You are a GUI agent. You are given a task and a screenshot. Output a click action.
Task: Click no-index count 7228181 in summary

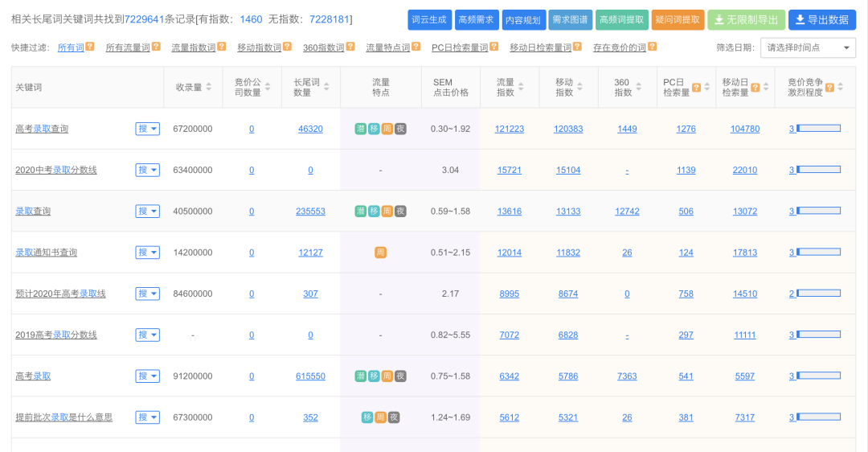[329, 19]
